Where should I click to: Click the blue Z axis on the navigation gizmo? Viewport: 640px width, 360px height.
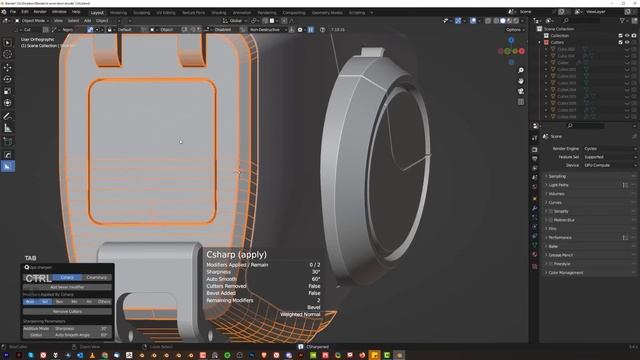point(511,40)
